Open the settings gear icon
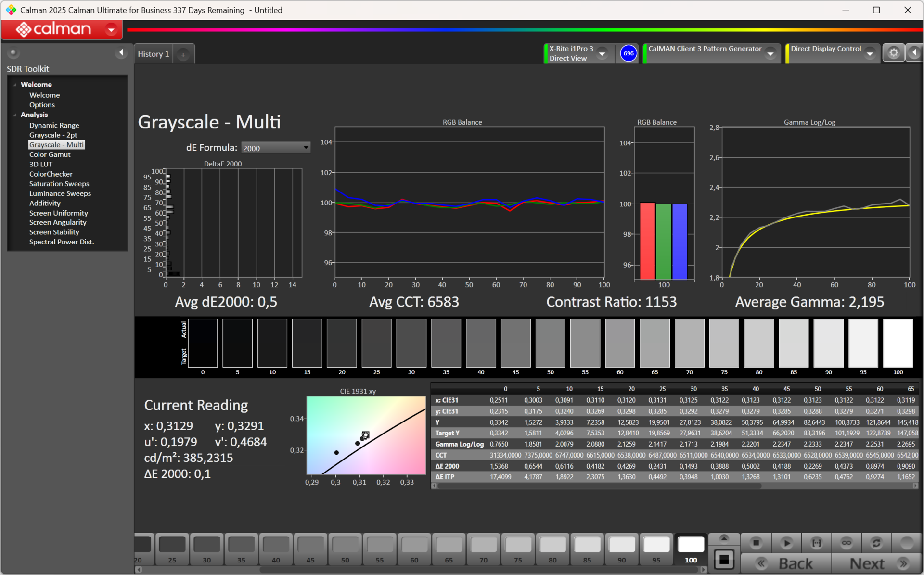 893,53
